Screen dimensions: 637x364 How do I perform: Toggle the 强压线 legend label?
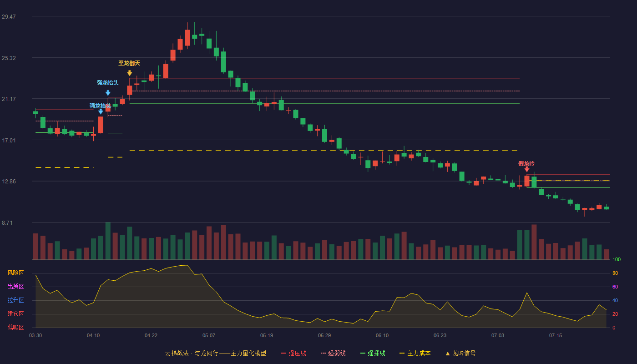point(297,353)
